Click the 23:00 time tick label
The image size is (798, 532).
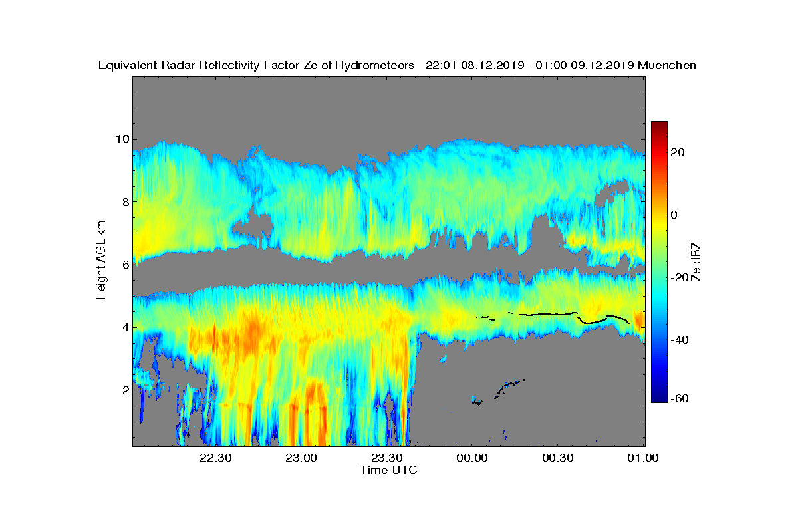click(301, 458)
